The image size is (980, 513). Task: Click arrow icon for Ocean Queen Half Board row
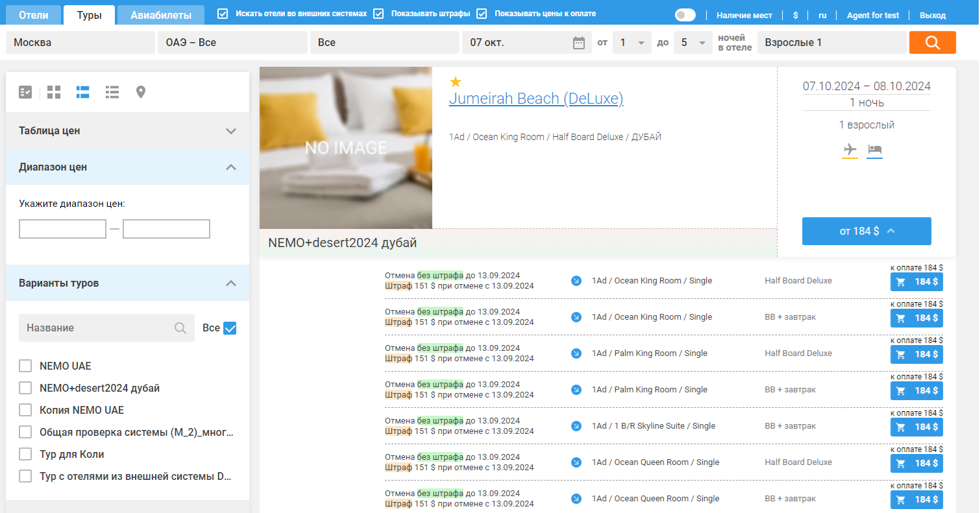pyautogui.click(x=576, y=462)
